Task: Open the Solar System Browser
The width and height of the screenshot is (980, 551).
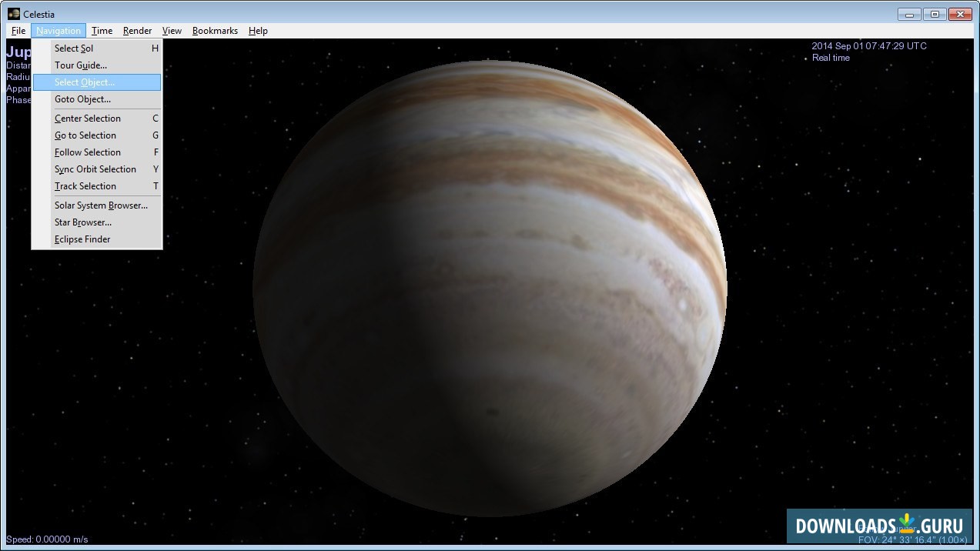Action: [x=97, y=205]
